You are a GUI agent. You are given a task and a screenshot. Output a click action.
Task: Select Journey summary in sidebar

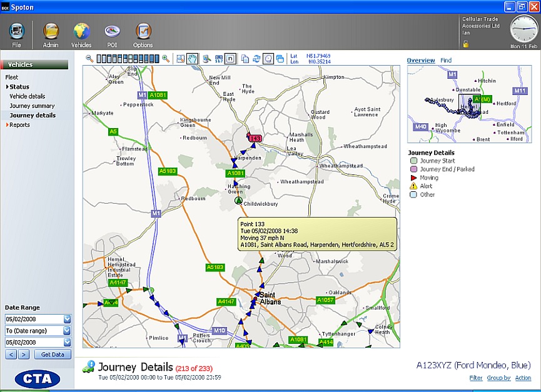point(32,106)
